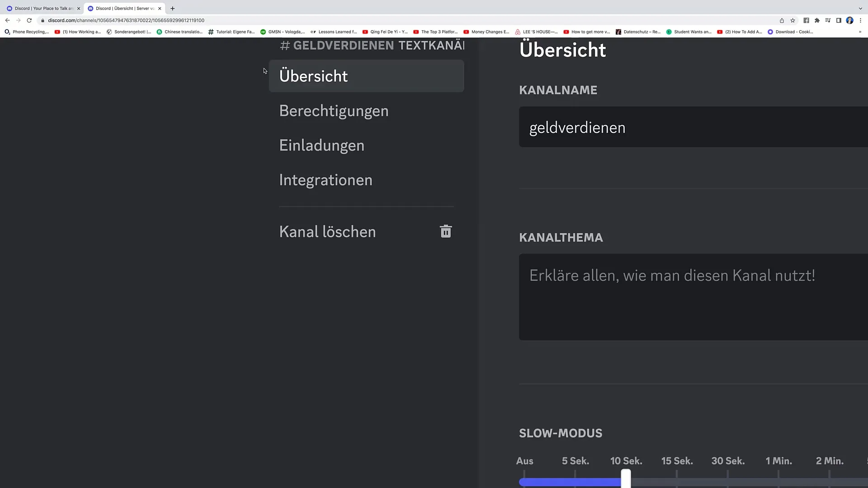This screenshot has width=868, height=488.
Task: Toggle the browser side panel icon
Action: click(x=839, y=20)
